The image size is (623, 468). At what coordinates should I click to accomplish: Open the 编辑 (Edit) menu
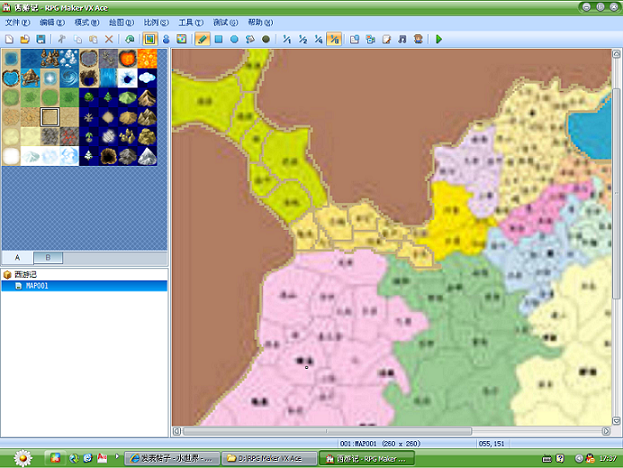pyautogui.click(x=52, y=22)
